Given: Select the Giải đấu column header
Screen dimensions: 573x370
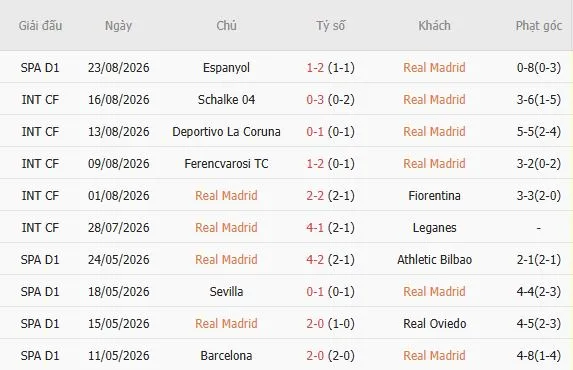Looking at the screenshot, I should tap(40, 26).
